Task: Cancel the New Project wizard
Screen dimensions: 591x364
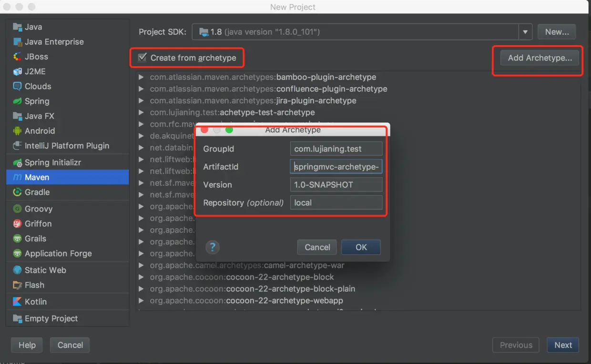Action: pyautogui.click(x=71, y=345)
